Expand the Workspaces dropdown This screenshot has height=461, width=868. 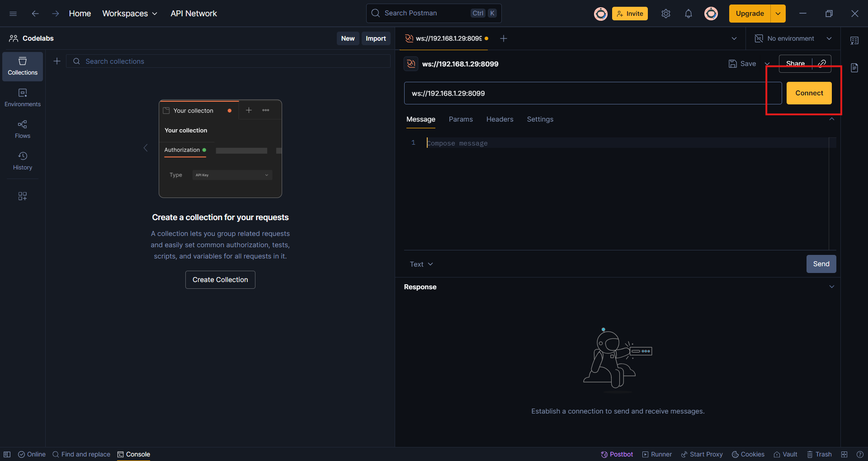click(130, 14)
